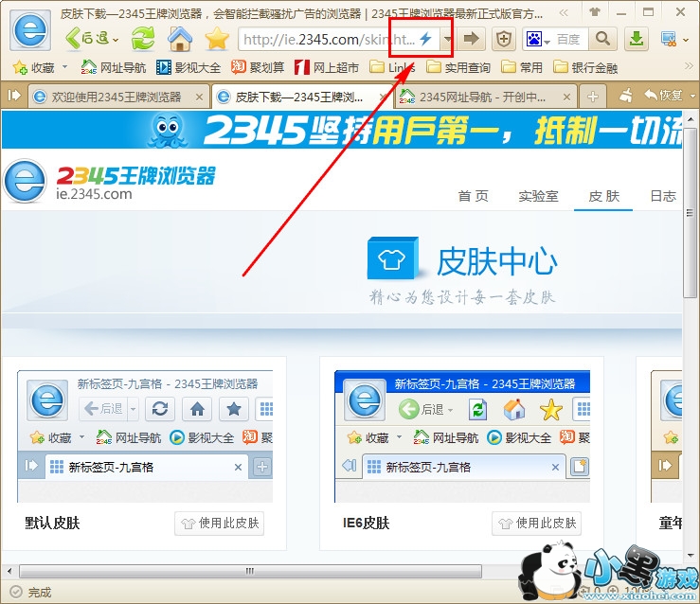Open the shield security icon
The image size is (700, 604).
pyautogui.click(x=504, y=39)
